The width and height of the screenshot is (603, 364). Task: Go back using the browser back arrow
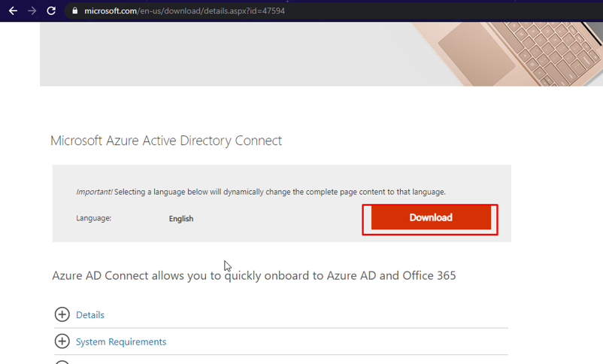click(13, 11)
